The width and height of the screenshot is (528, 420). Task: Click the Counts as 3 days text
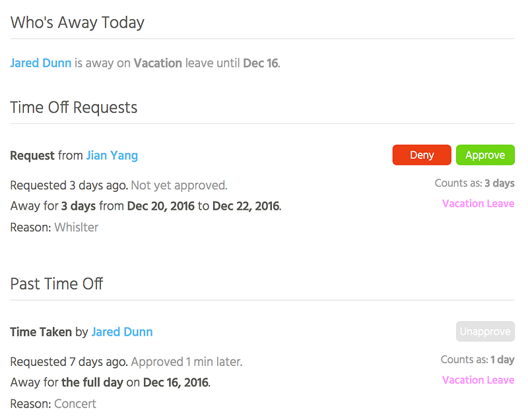[474, 183]
